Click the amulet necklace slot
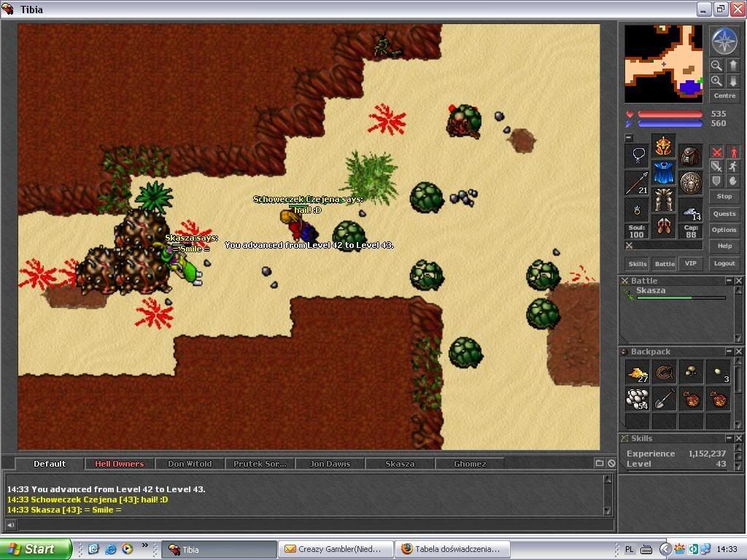The image size is (747, 560). [638, 156]
